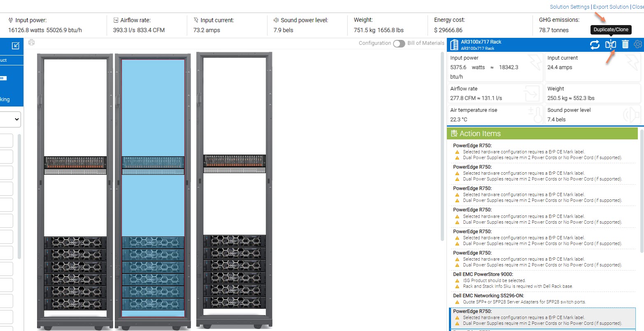The width and height of the screenshot is (644, 331).
Task: Open the dropdown in the left panel
Action: [10, 119]
